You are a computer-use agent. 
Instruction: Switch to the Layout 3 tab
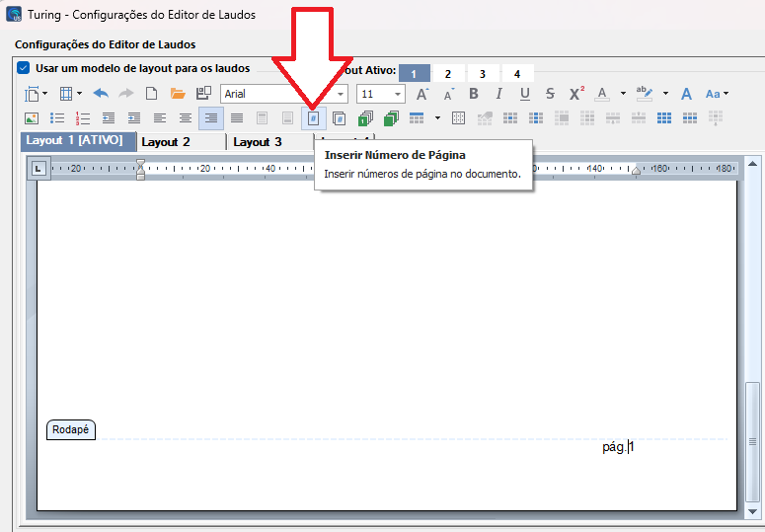tap(258, 142)
